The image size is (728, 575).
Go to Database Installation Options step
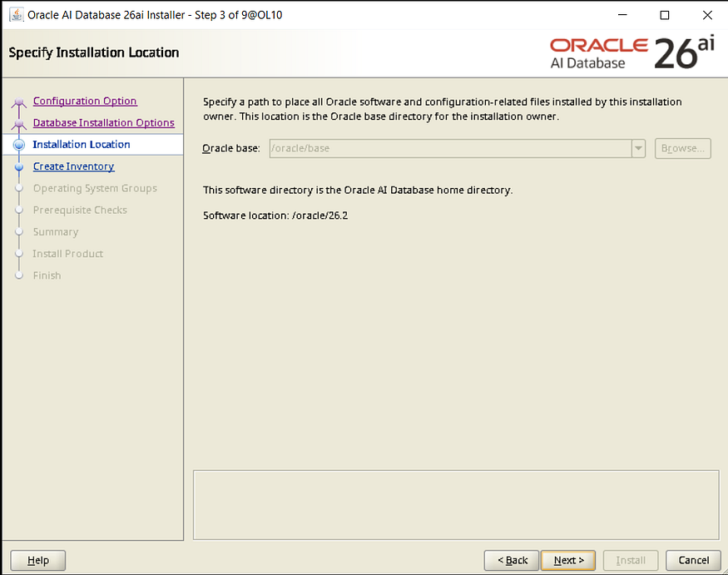coord(103,122)
